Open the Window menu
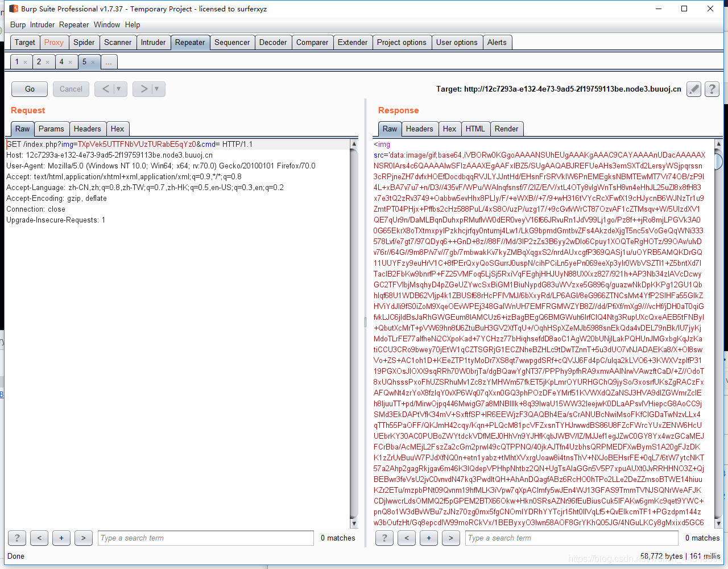Image resolution: width=728 pixels, height=569 pixels. pyautogui.click(x=107, y=24)
